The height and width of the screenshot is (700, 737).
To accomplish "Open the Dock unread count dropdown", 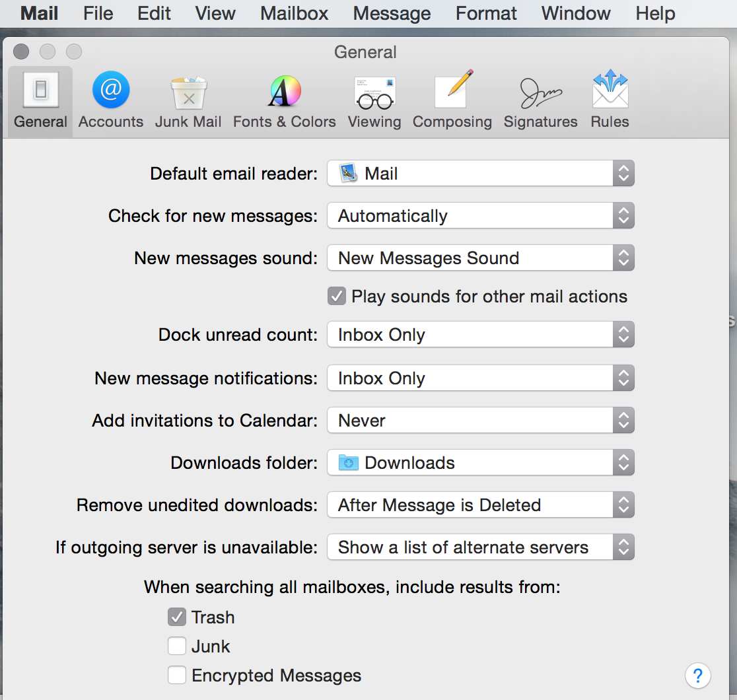I will (480, 334).
